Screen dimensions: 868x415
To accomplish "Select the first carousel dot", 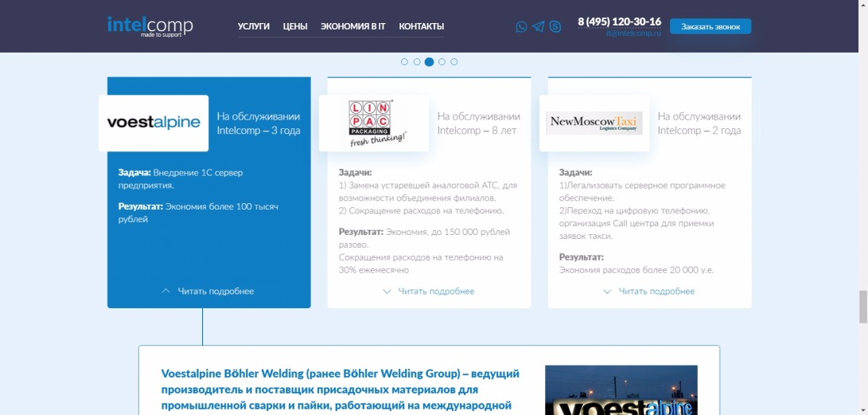I will 404,62.
